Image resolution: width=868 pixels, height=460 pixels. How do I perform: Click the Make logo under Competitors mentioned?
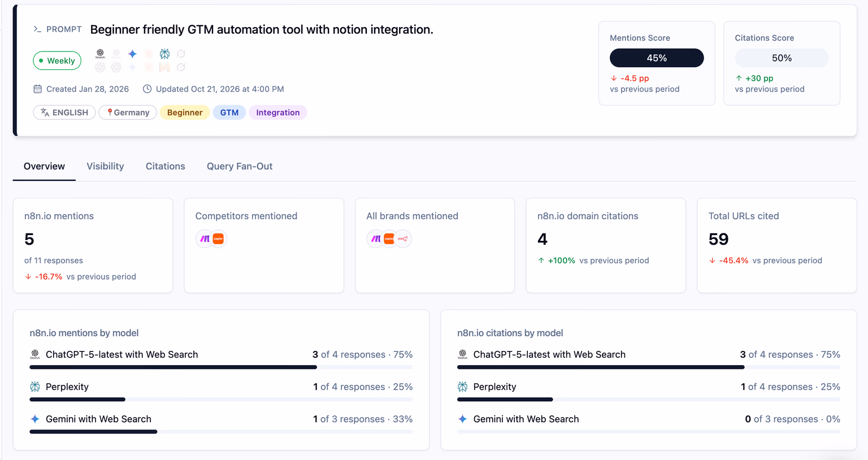pyautogui.click(x=205, y=239)
